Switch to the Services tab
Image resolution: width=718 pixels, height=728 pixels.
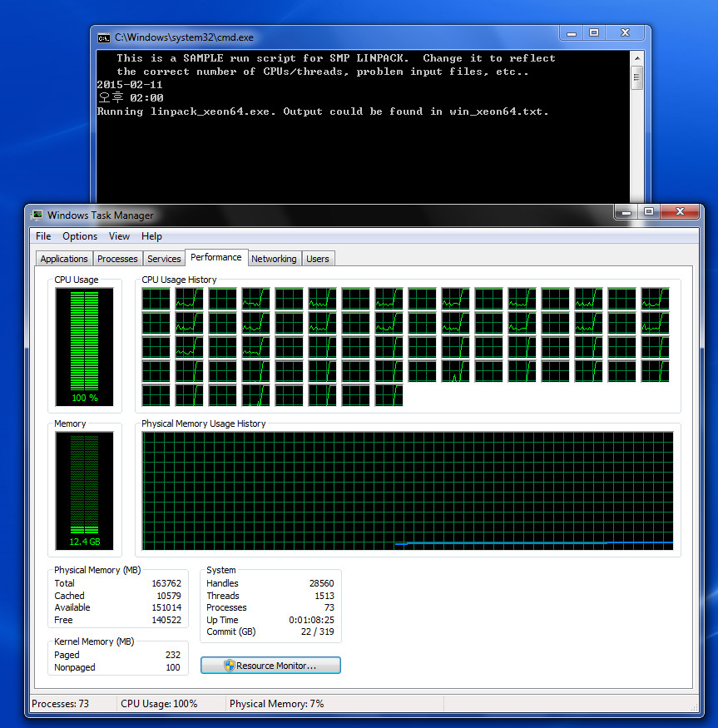click(164, 259)
